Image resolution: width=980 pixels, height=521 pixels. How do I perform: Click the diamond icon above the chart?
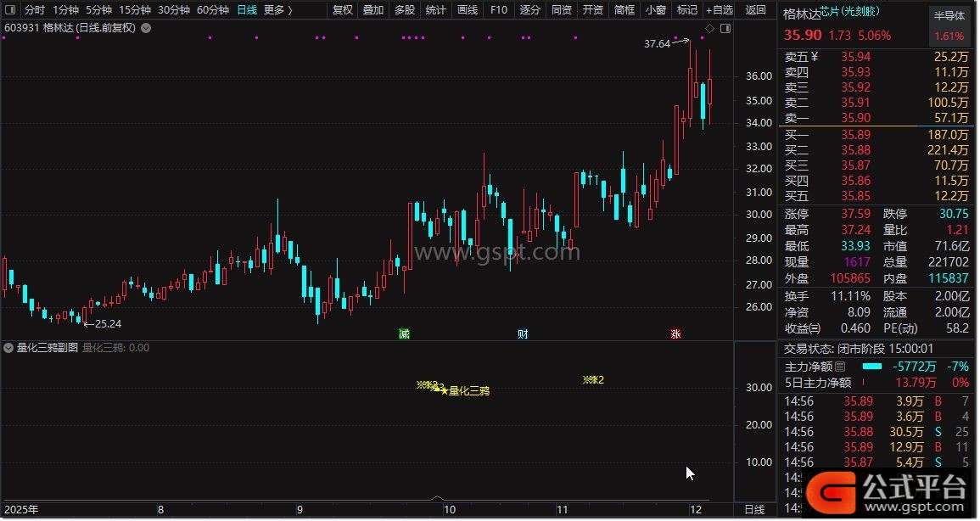click(709, 28)
